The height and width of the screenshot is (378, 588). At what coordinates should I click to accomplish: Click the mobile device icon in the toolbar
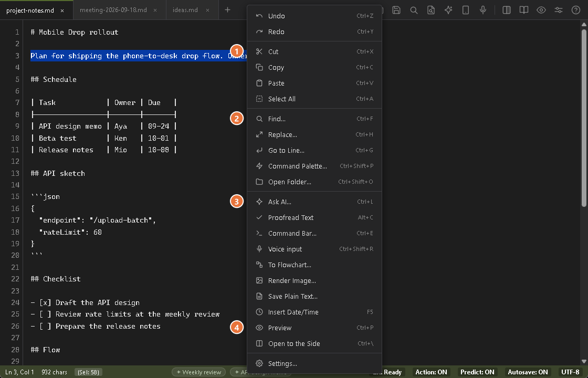click(x=465, y=10)
